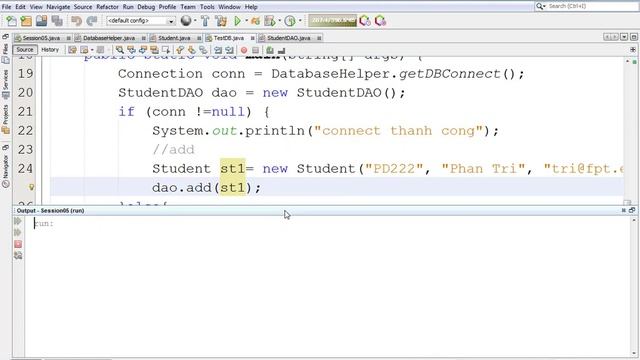
Task: Open the Refactor menu
Action: tap(107, 7)
